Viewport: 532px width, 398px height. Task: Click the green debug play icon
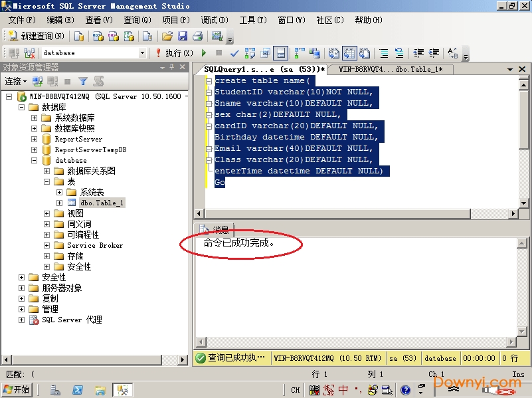coord(204,53)
